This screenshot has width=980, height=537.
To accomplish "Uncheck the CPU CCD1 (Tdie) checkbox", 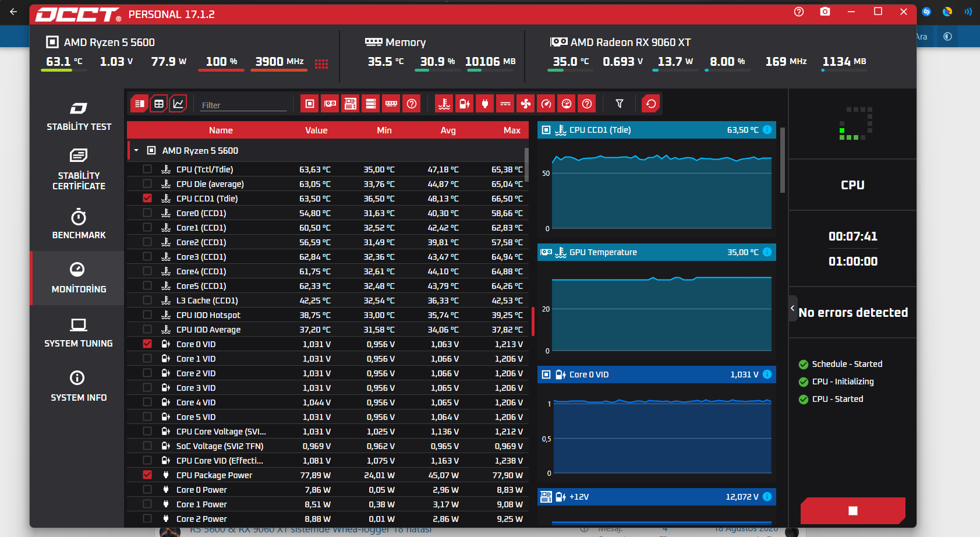I will click(147, 198).
